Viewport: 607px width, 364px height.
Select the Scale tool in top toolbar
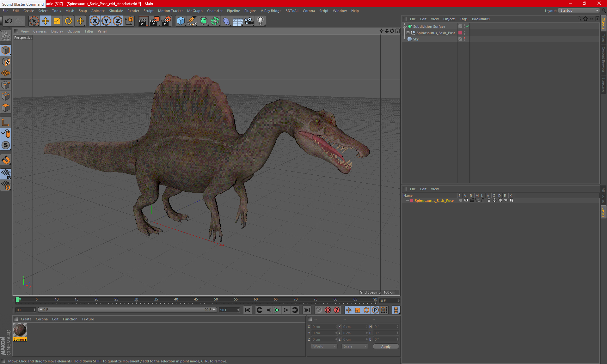tap(57, 21)
